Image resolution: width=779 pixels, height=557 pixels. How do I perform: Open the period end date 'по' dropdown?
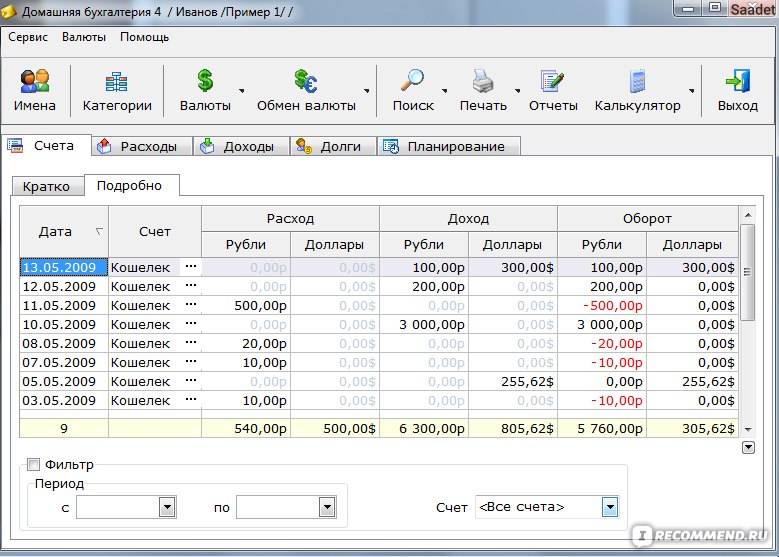coord(327,507)
